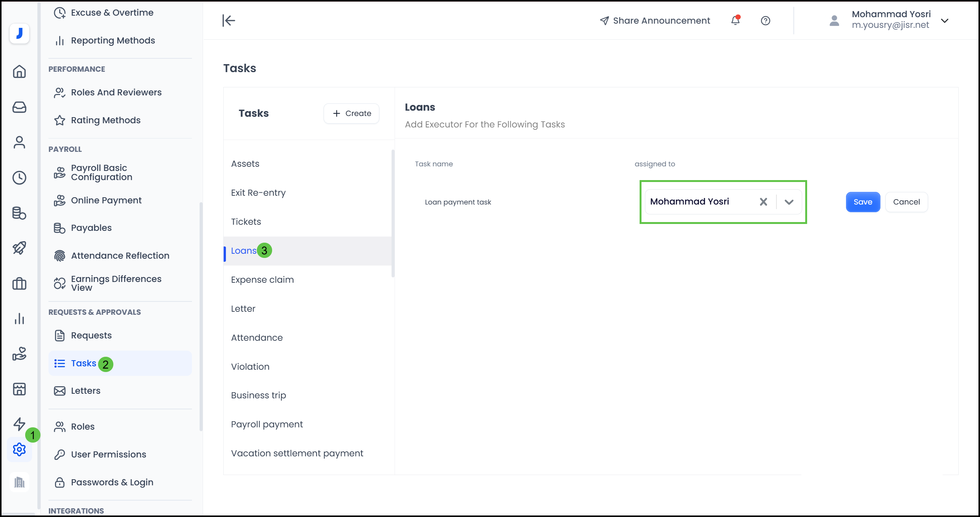The image size is (980, 517).
Task: Clear Mohammad Yosri from assigned field
Action: tap(763, 202)
